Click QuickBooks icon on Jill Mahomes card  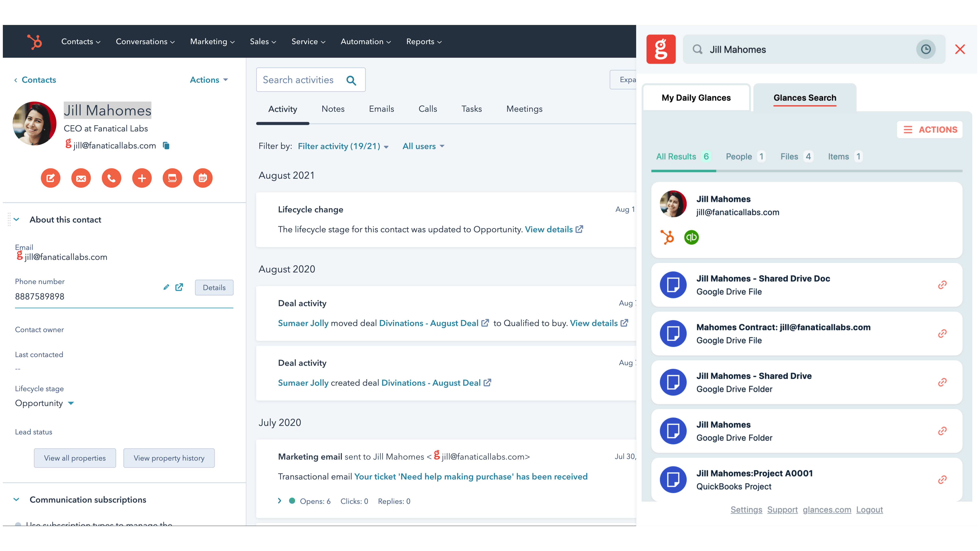click(x=691, y=237)
